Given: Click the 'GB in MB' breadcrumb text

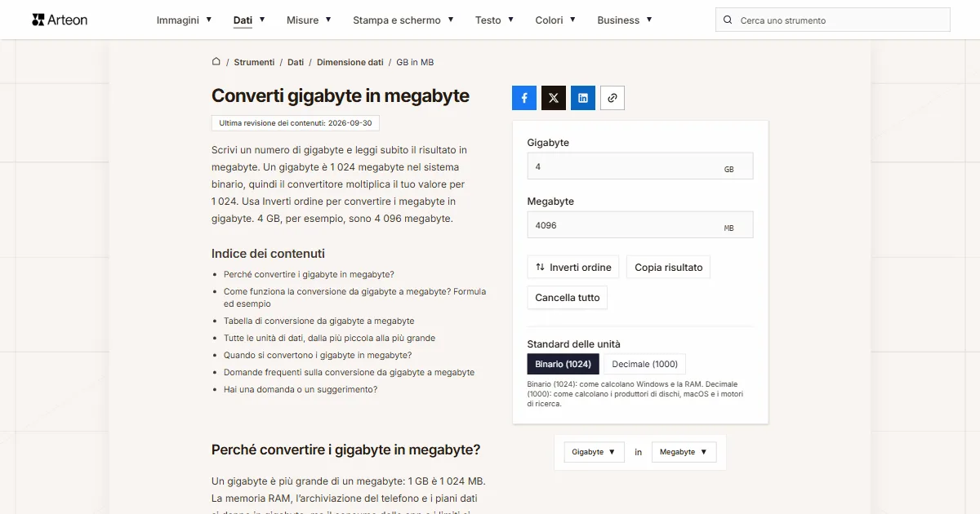Looking at the screenshot, I should coord(415,62).
